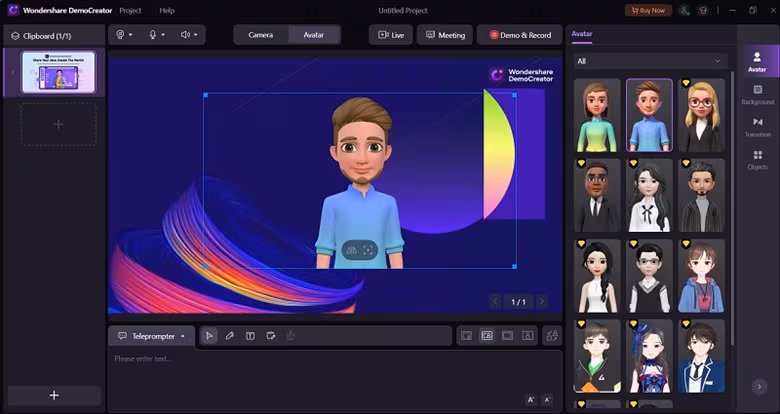Choose the side-by-side layout icon
Image resolution: width=780 pixels, height=414 pixels.
(x=487, y=336)
